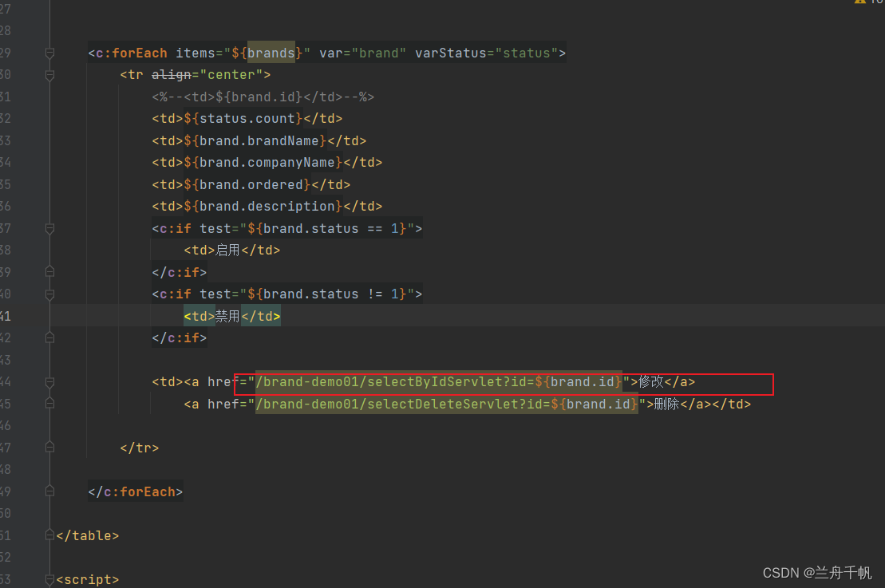Click the selectByIdServlet URL in href
This screenshot has width=885, height=588.
(x=439, y=382)
